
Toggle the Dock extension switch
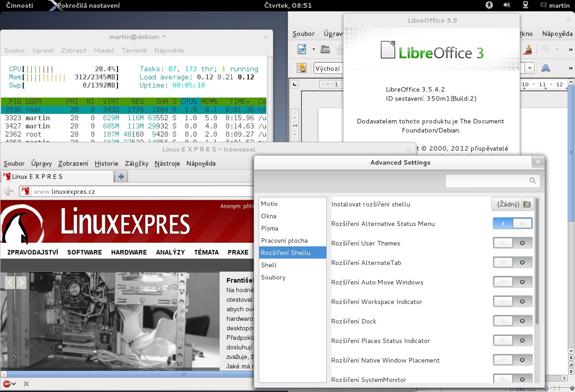coord(513,321)
